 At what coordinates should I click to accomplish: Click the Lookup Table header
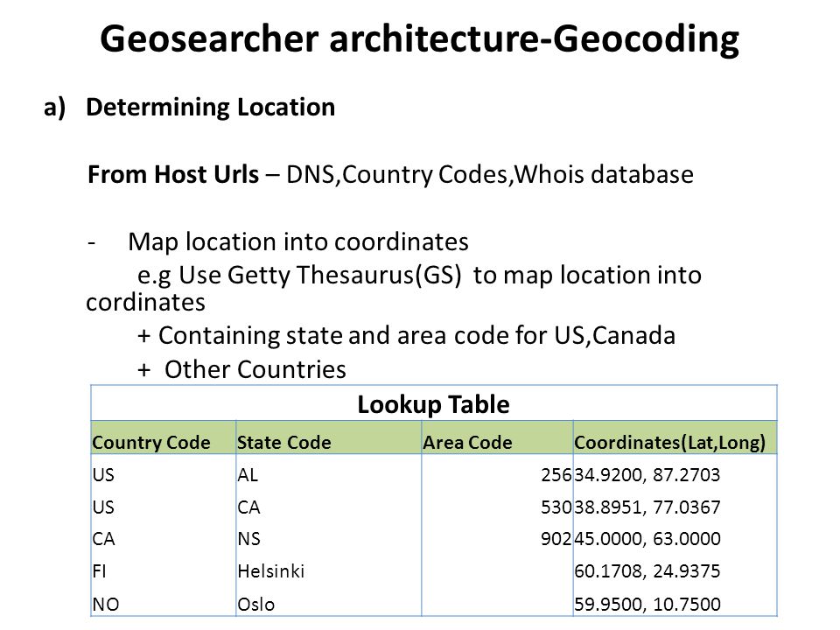433,404
